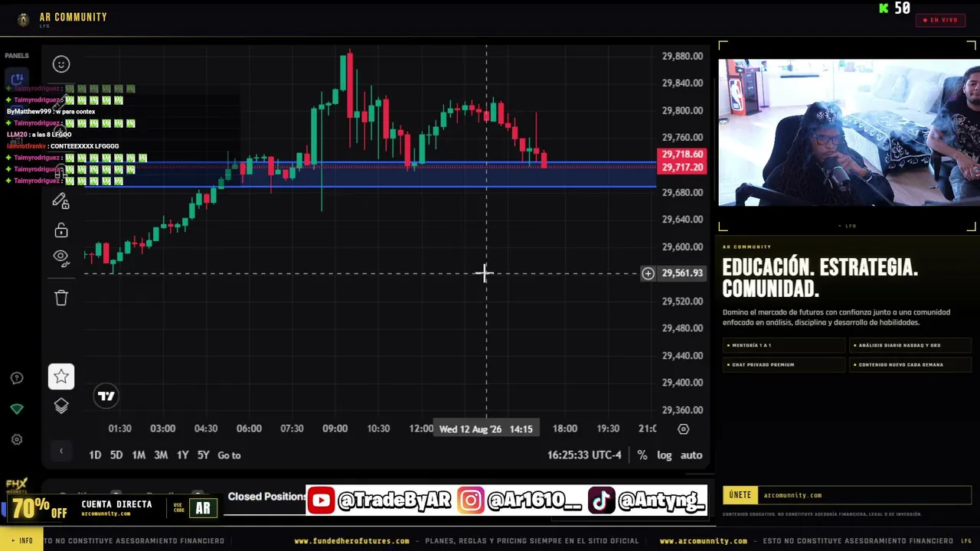This screenshot has height=551, width=980.
Task: Click the yellow INFO ticker label
Action: tap(22, 541)
